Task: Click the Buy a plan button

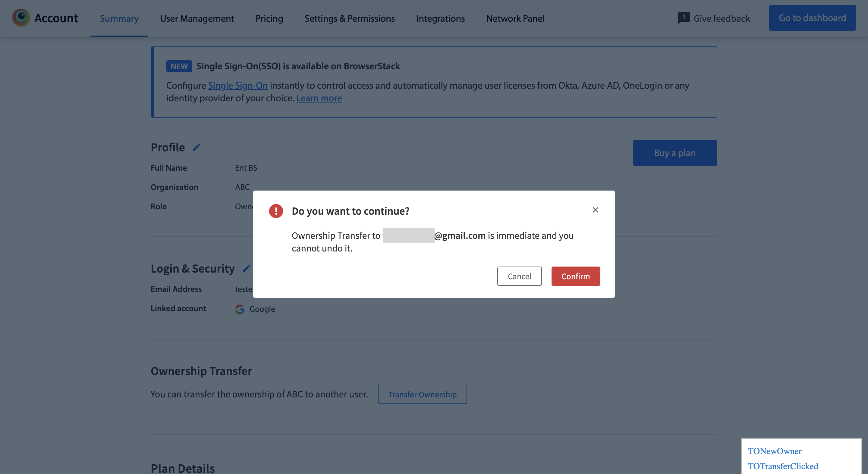Action: [x=675, y=153]
